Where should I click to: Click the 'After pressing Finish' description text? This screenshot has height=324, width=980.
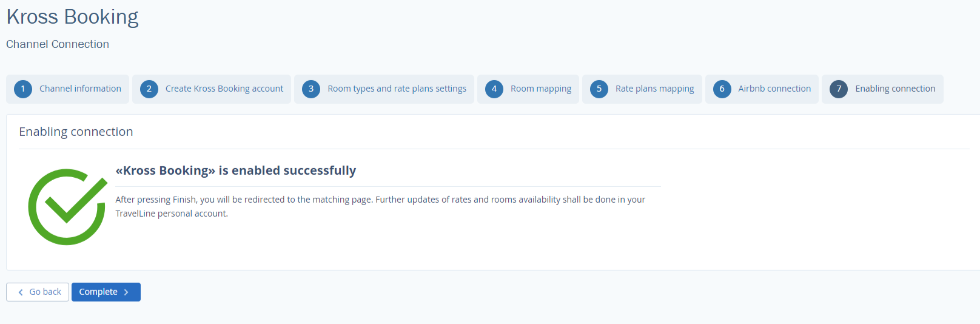tap(380, 206)
